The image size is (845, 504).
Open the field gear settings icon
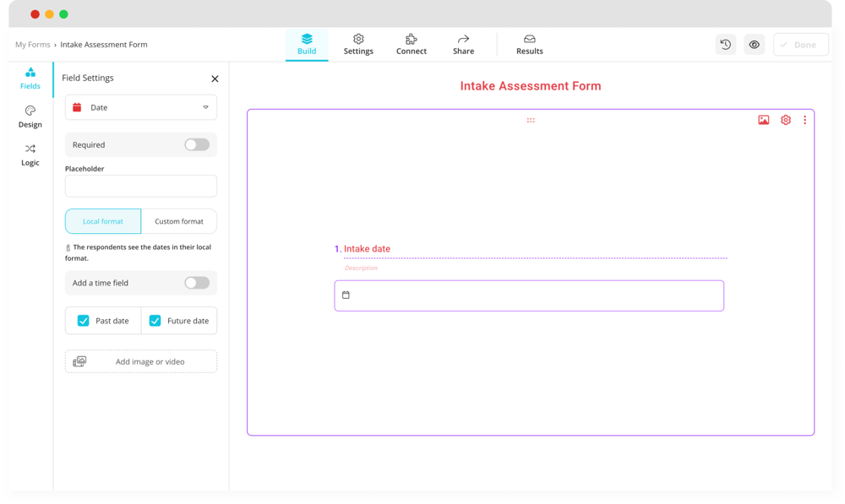pos(786,120)
